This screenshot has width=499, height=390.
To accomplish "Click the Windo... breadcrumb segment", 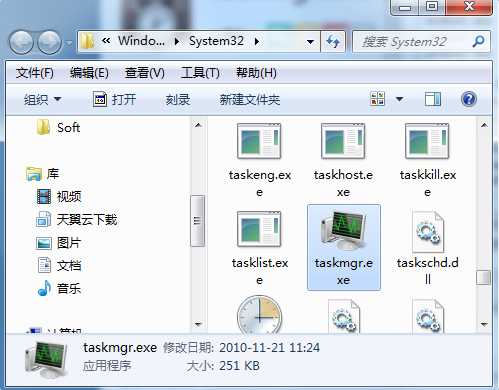I will [x=141, y=41].
